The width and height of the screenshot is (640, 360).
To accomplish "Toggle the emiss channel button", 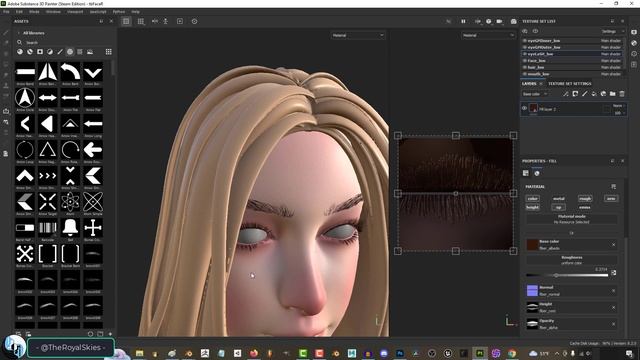I will click(x=585, y=207).
